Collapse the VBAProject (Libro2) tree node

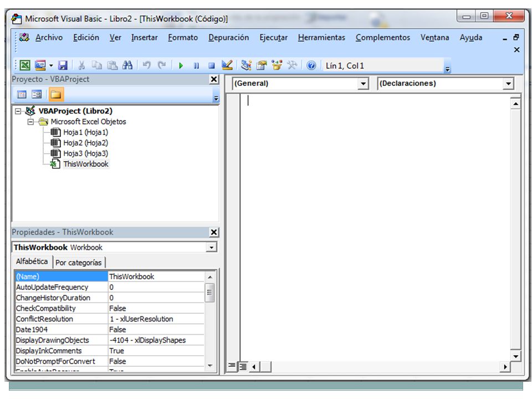[x=18, y=111]
